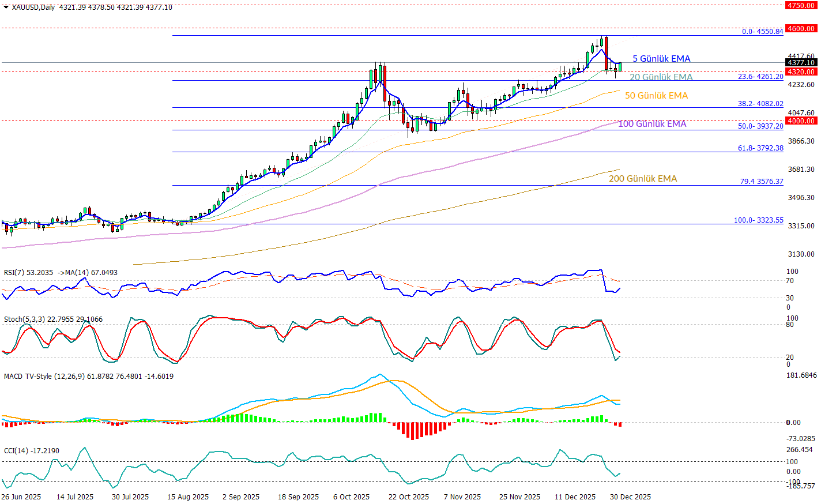Click the 0.0- 4550.84 Fibonacci label

tap(762, 32)
